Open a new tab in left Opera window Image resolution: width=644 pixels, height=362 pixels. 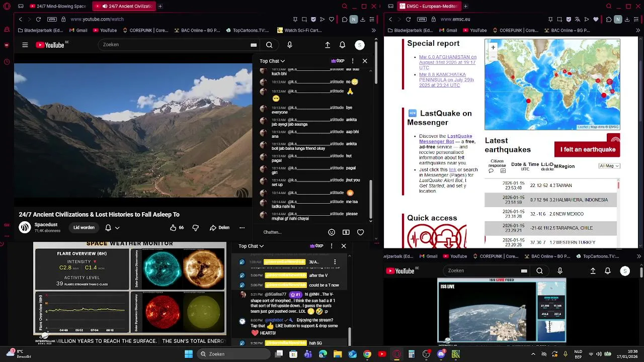[160, 7]
